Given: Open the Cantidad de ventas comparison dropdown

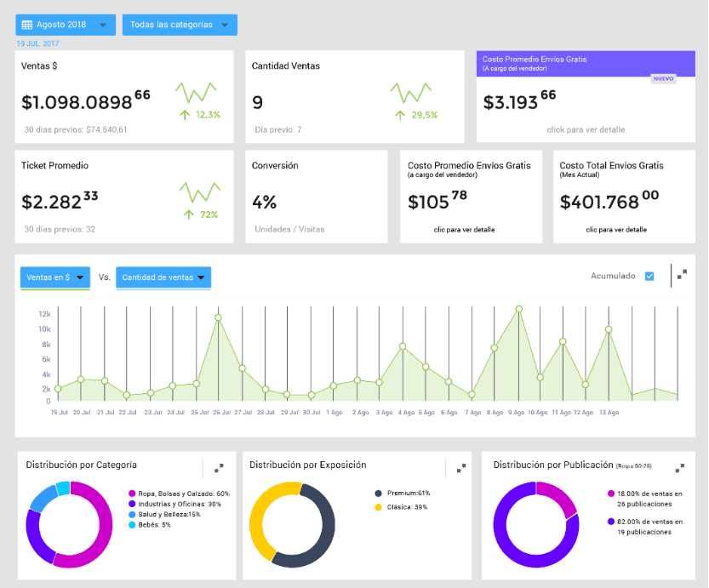Looking at the screenshot, I should 163,277.
